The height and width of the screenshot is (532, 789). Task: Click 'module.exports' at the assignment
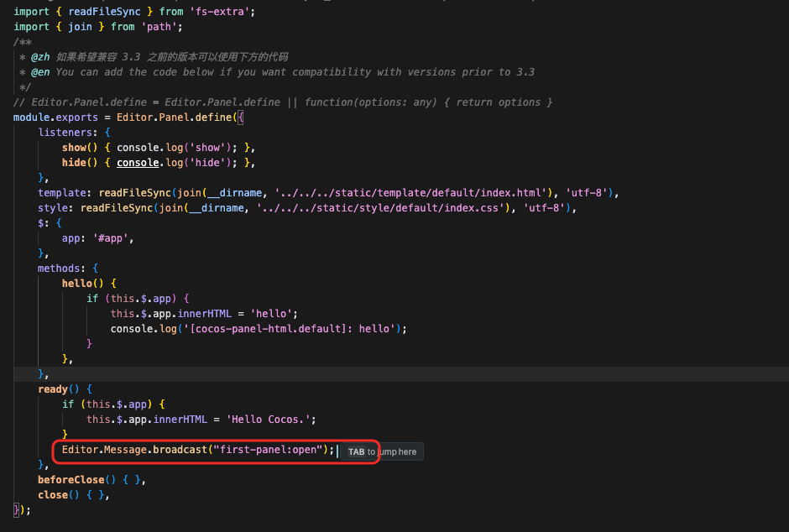pos(55,117)
